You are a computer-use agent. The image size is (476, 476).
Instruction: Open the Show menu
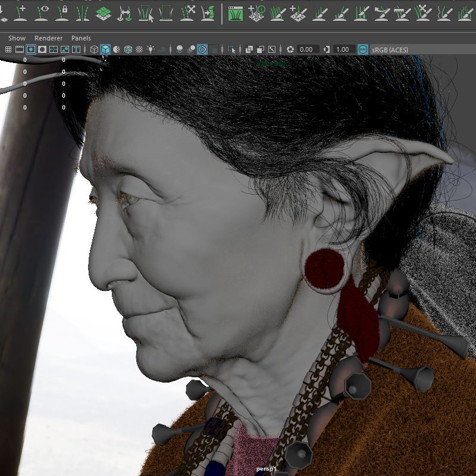16,37
